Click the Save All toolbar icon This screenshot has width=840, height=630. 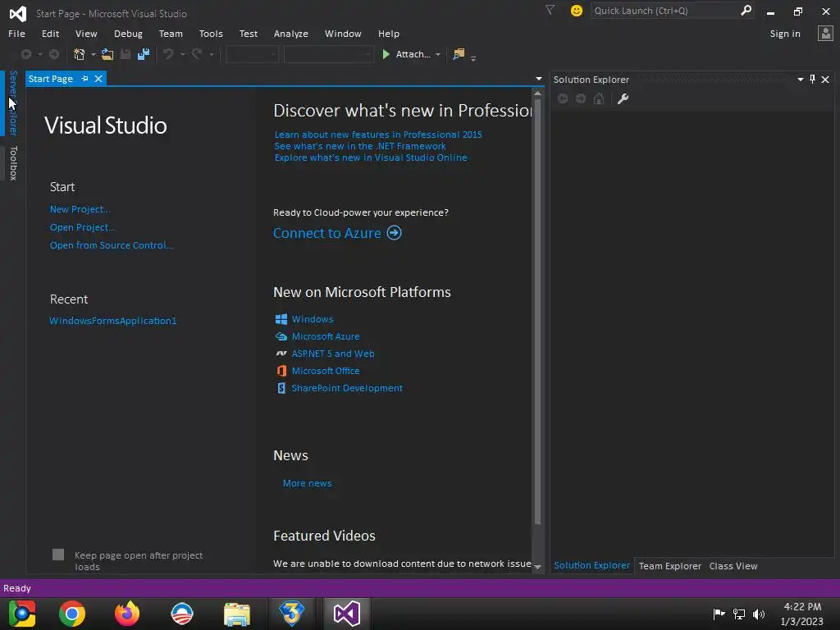[x=143, y=54]
